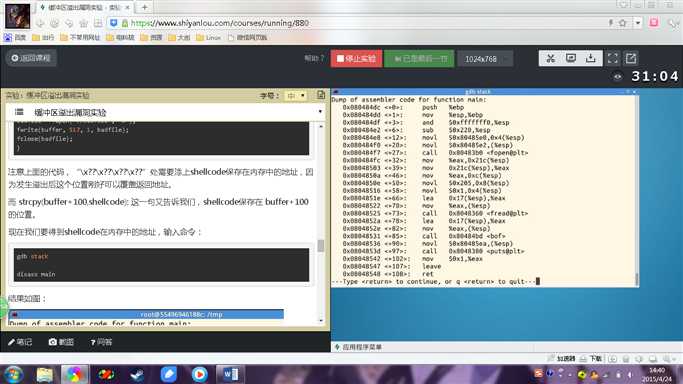Click the return-to-continue prompt line
Screen dimensions: 683x384
coord(436,282)
